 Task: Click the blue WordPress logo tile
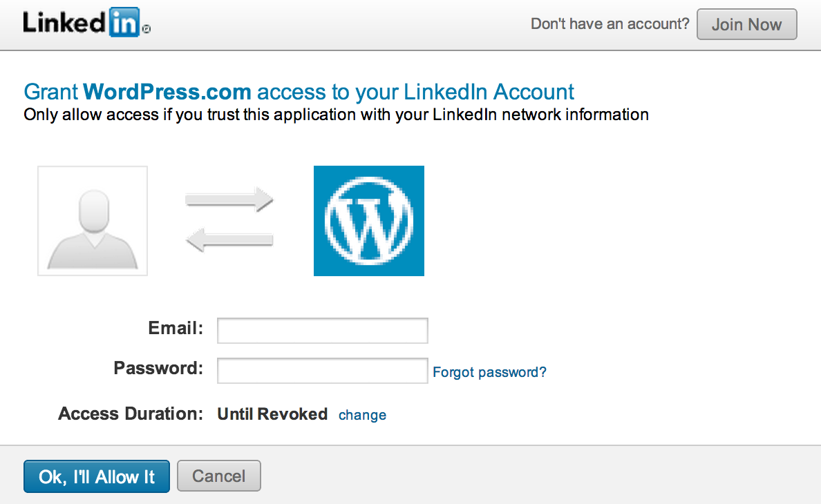368,221
